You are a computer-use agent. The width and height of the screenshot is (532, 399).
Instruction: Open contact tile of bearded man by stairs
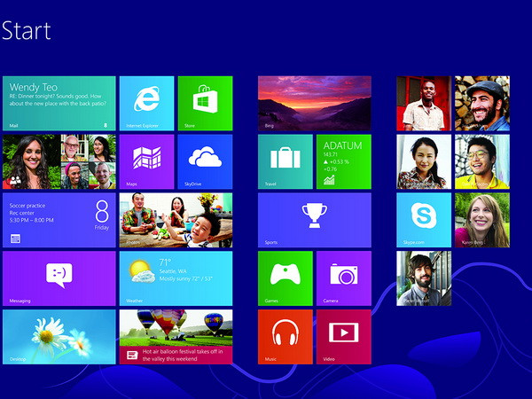tap(424, 278)
